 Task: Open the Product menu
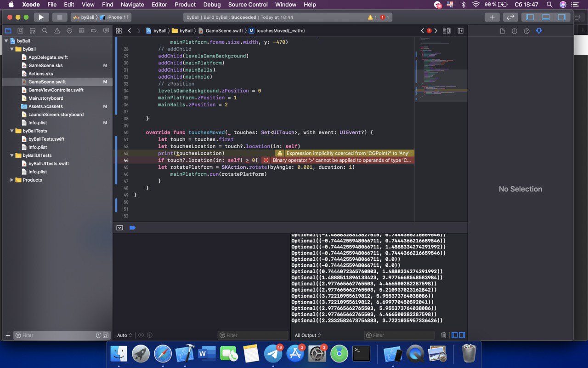click(x=185, y=5)
